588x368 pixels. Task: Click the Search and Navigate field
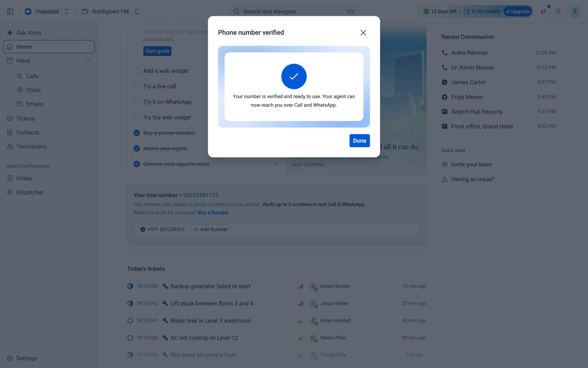point(294,11)
